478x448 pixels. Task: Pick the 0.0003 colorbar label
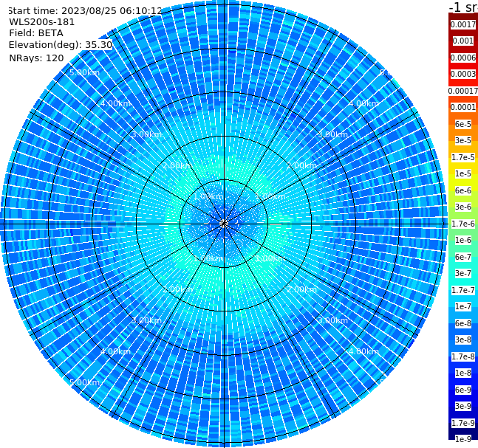pos(463,74)
